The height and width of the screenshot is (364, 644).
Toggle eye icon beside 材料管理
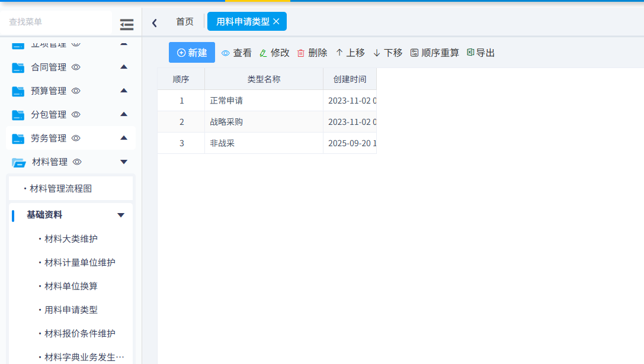coord(77,162)
